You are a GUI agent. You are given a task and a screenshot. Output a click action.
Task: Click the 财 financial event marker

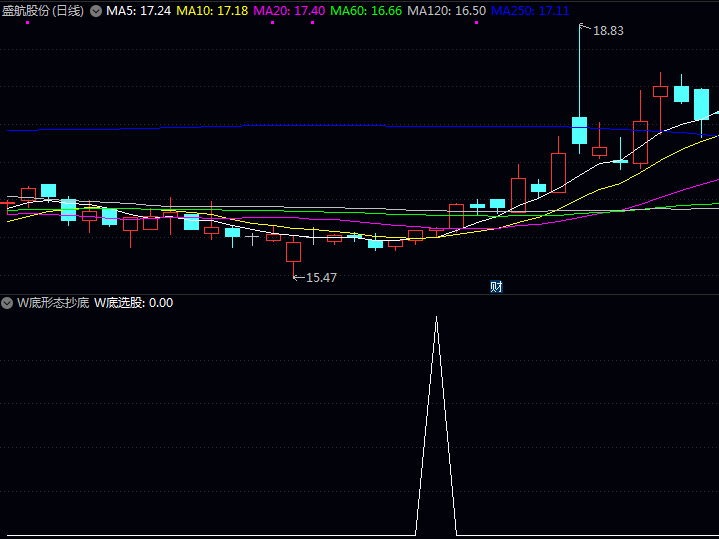496,286
